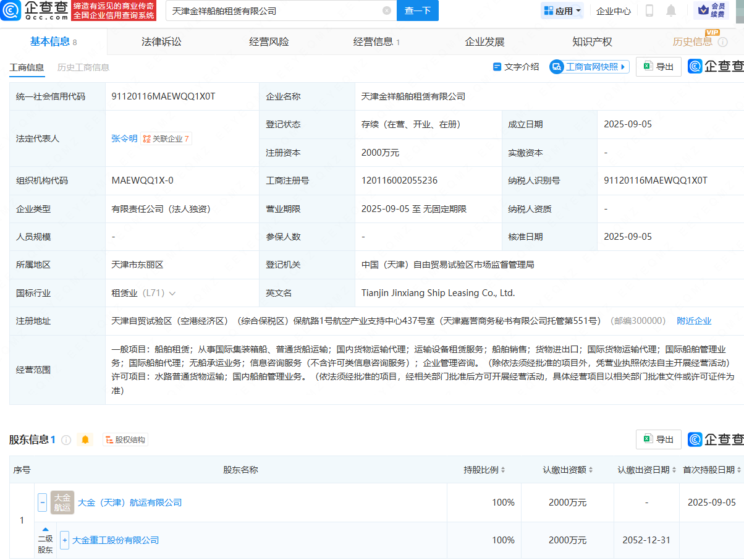This screenshot has height=560, width=744.
Task: Expand the 大金重工股份有限公司 row
Action: [x=64, y=540]
